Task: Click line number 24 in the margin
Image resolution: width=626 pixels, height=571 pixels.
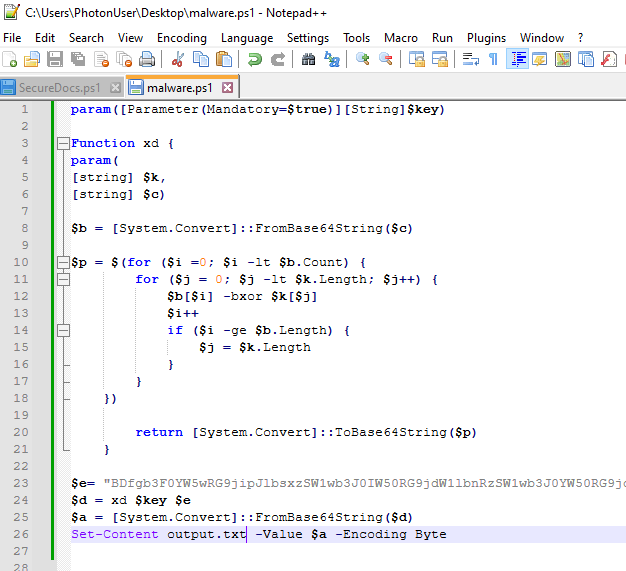Action: click(22, 500)
